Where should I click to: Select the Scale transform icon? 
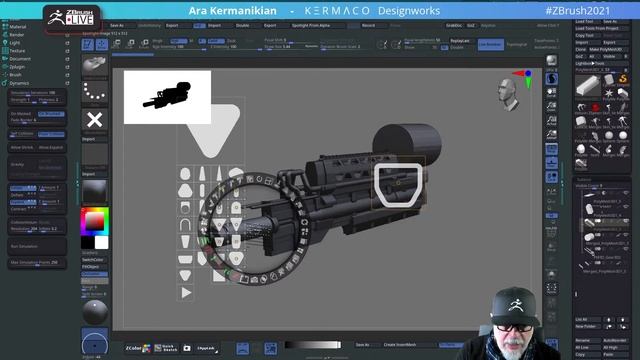[x=131, y=44]
